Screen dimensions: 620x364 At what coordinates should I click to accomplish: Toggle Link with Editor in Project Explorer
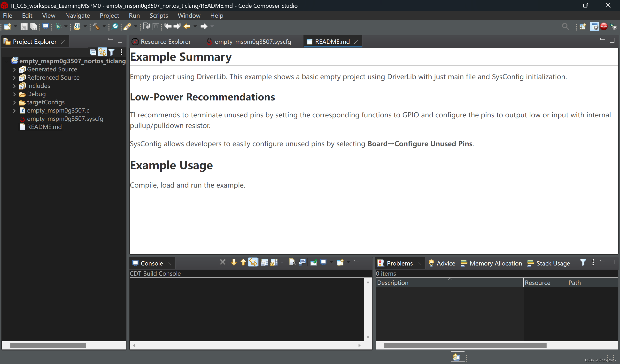coord(102,52)
